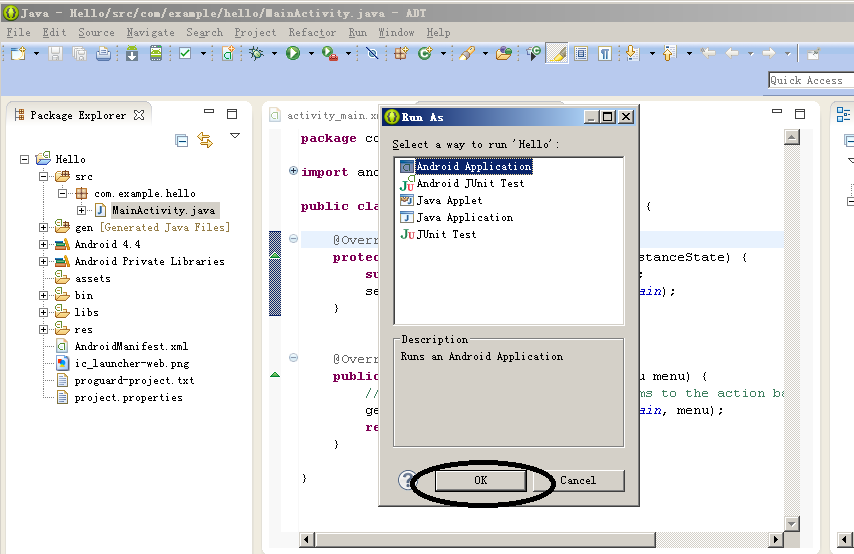This screenshot has height=554, width=854.
Task: Click the Print icon in the toolbar
Action: pyautogui.click(x=103, y=54)
